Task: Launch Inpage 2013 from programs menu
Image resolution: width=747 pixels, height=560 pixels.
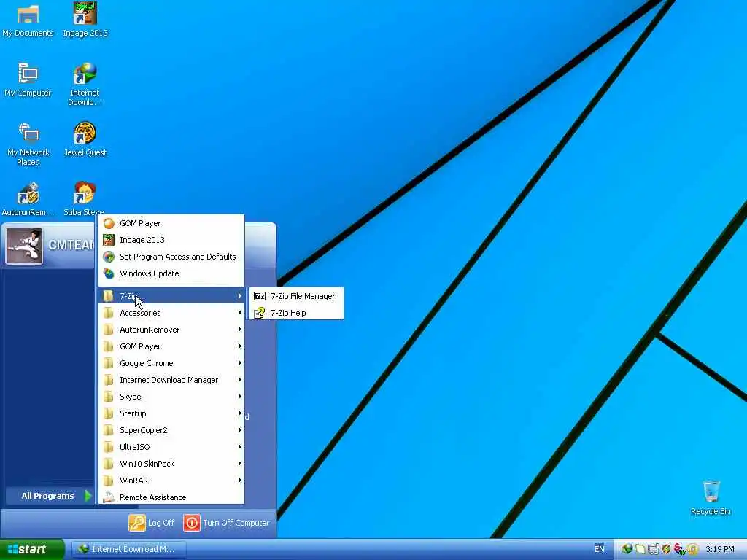Action: pos(171,240)
